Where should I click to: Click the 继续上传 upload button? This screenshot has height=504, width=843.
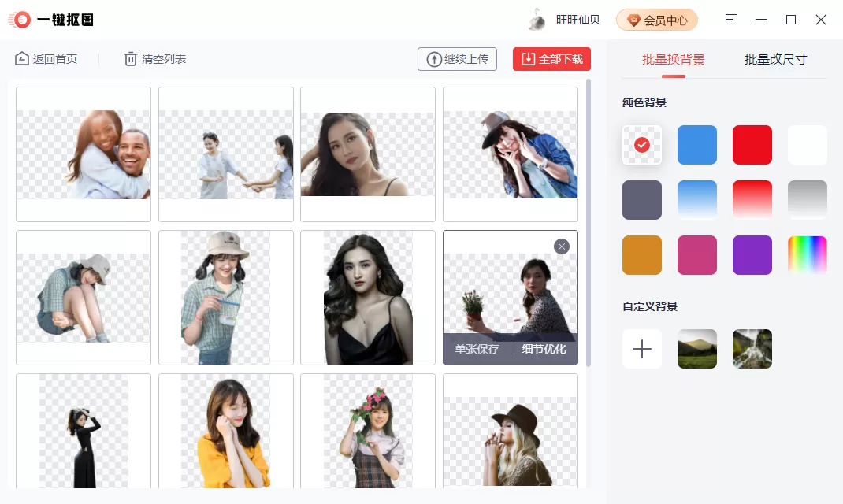(457, 59)
